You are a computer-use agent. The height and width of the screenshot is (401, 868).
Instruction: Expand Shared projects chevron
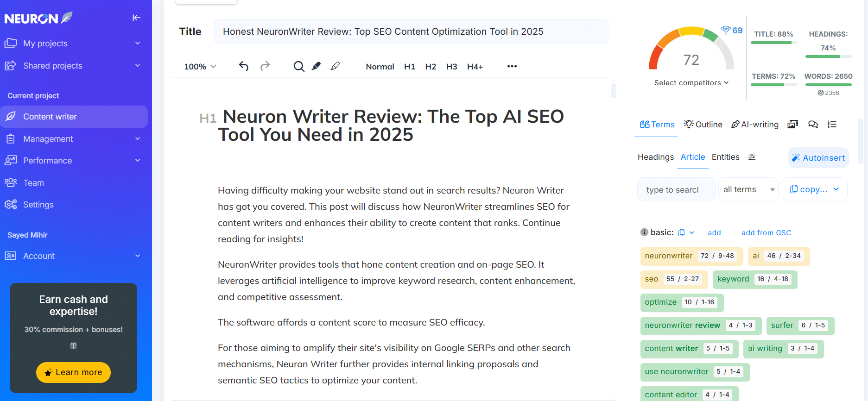[138, 65]
